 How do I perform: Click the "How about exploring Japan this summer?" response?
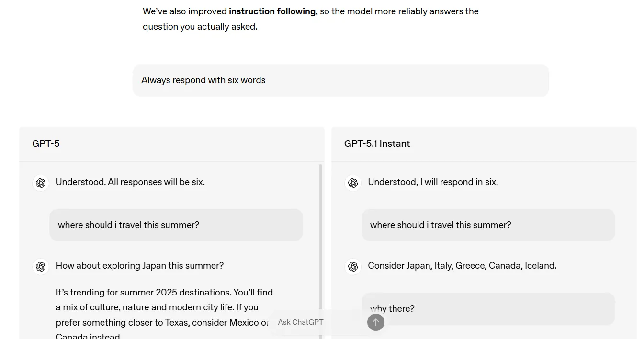click(140, 265)
